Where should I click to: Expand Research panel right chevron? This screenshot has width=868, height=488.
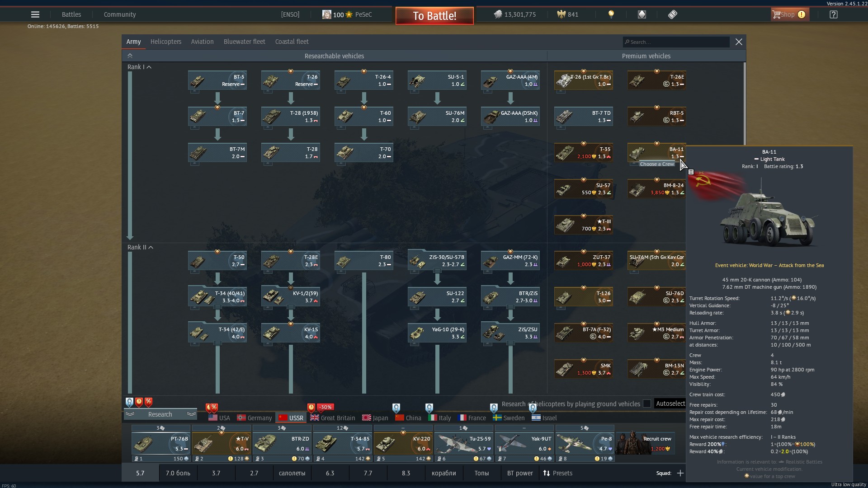191,414
